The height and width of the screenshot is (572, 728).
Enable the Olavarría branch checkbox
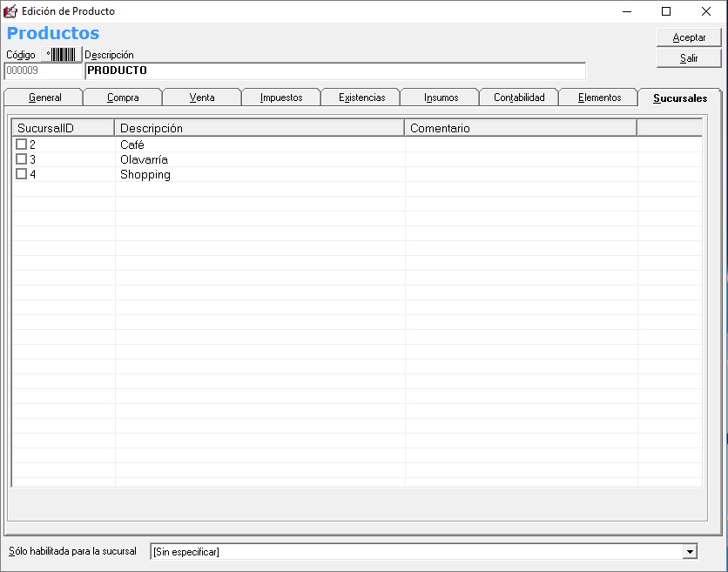click(22, 159)
